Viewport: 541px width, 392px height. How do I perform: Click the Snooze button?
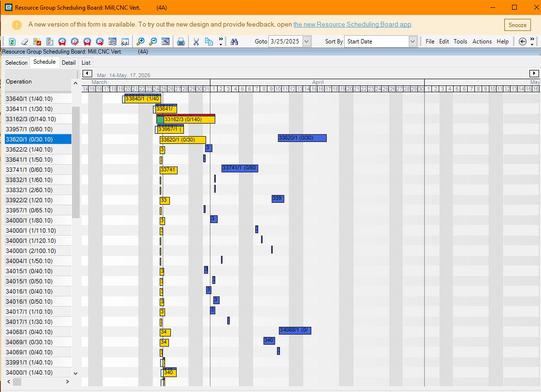point(517,25)
